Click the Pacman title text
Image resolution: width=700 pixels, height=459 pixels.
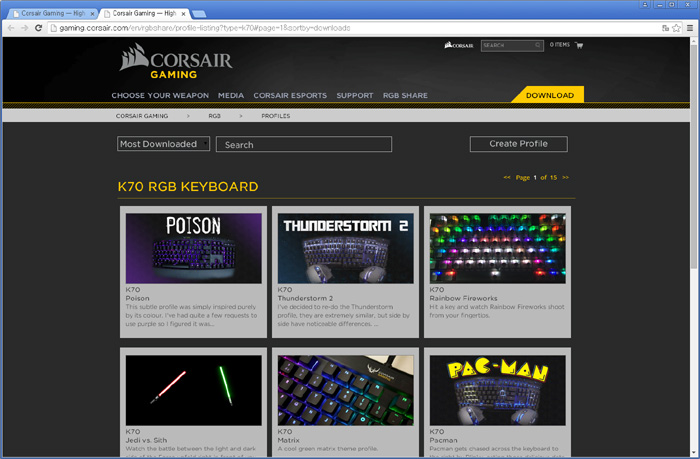tap(443, 440)
